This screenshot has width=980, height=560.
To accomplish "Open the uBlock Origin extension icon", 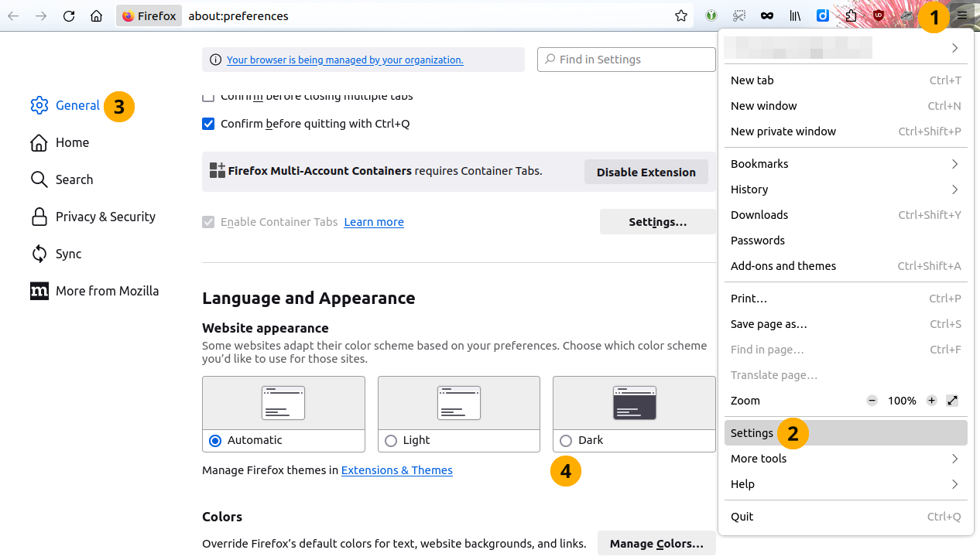I will click(879, 15).
